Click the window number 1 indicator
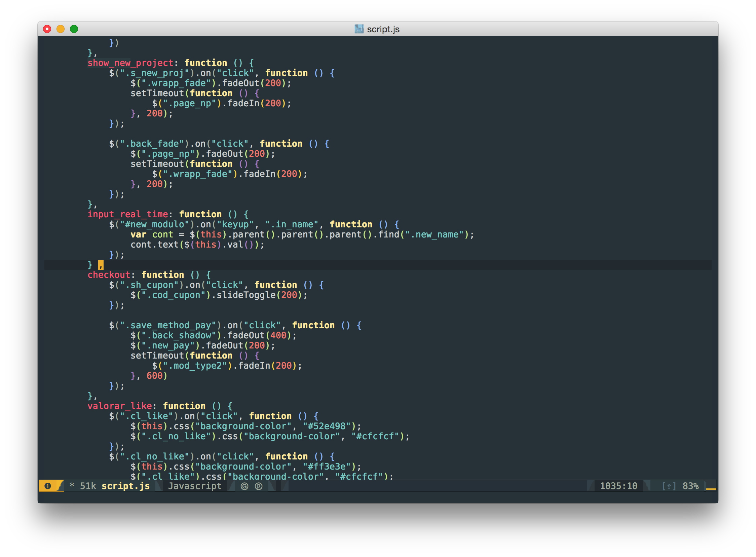 point(48,486)
